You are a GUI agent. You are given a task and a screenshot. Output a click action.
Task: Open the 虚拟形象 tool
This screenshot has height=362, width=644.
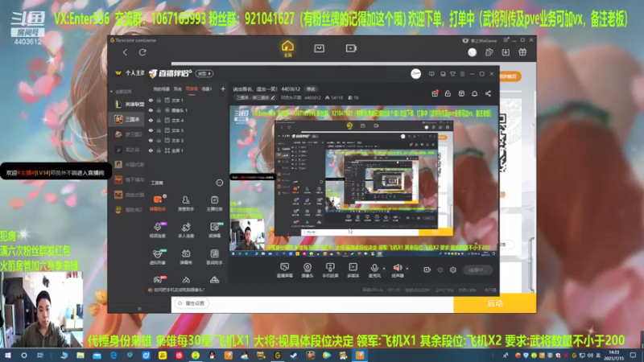tap(157, 257)
